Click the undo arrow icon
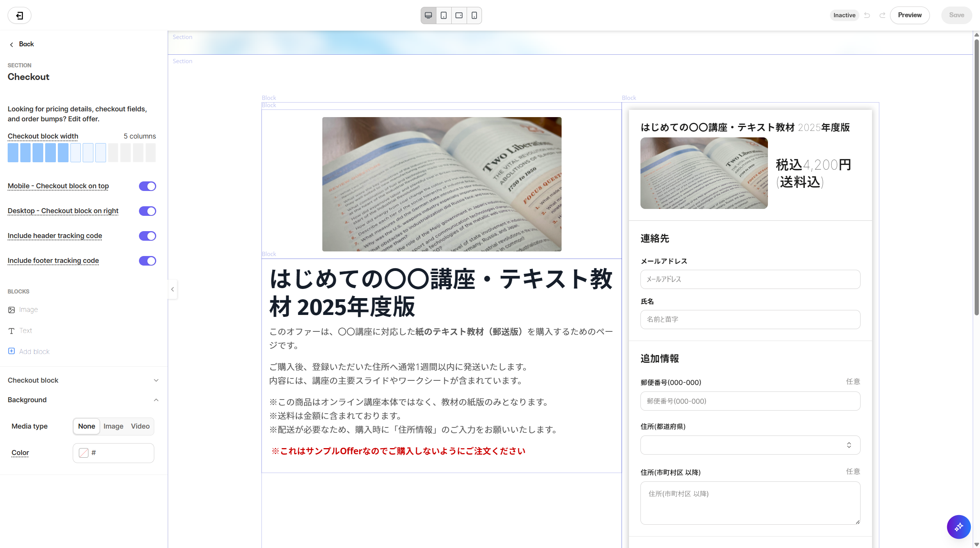Viewport: 980px width, 548px height. [867, 15]
